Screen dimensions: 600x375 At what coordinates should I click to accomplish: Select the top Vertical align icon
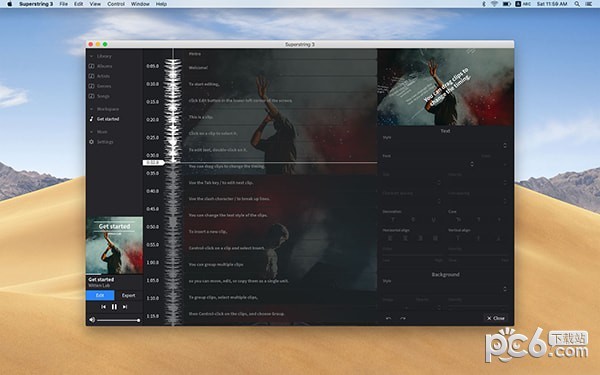click(458, 238)
